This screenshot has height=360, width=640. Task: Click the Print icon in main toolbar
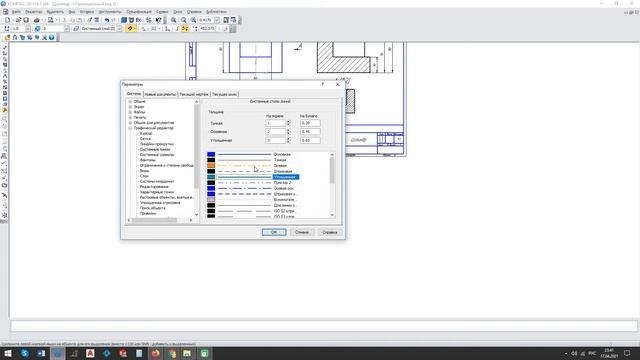36,20
